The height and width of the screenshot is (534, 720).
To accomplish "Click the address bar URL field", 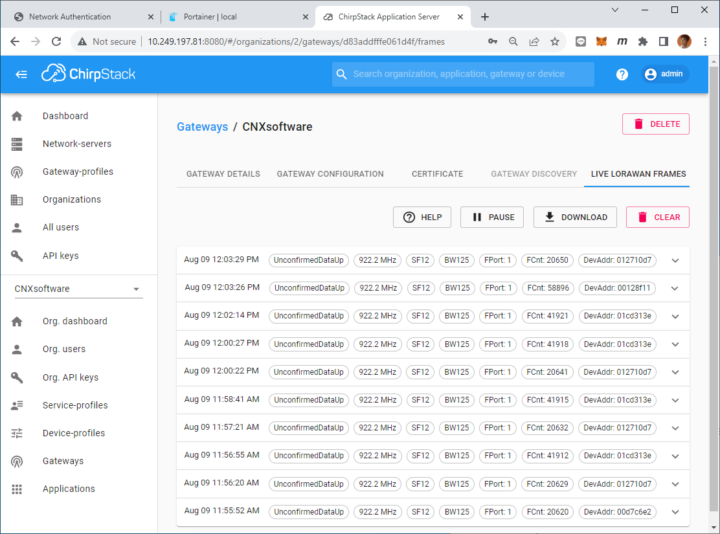I will [x=296, y=42].
